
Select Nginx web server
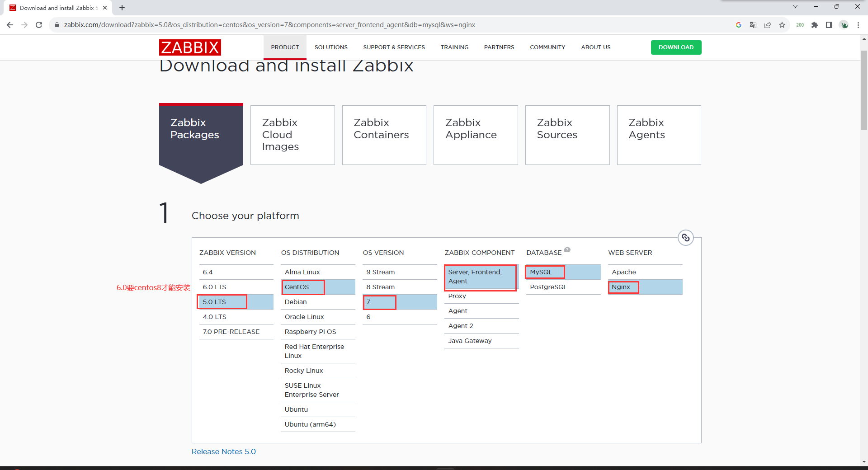pyautogui.click(x=645, y=287)
